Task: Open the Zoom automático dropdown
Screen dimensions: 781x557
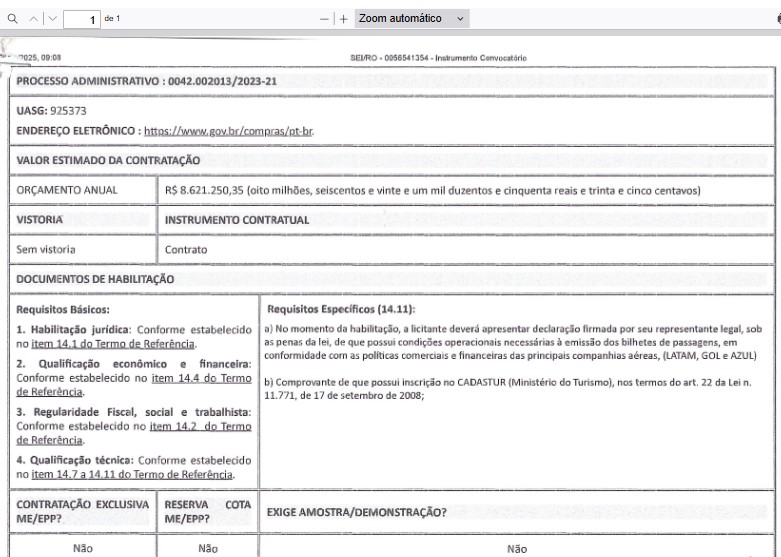Action: 413,19
